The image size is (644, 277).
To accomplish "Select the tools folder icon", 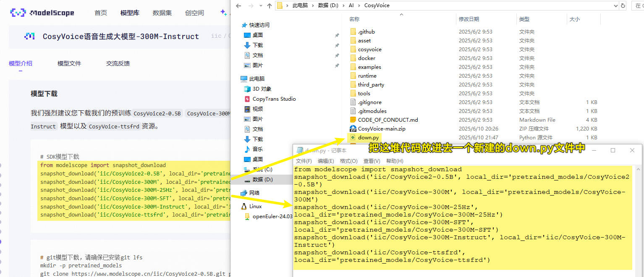I will pos(353,93).
